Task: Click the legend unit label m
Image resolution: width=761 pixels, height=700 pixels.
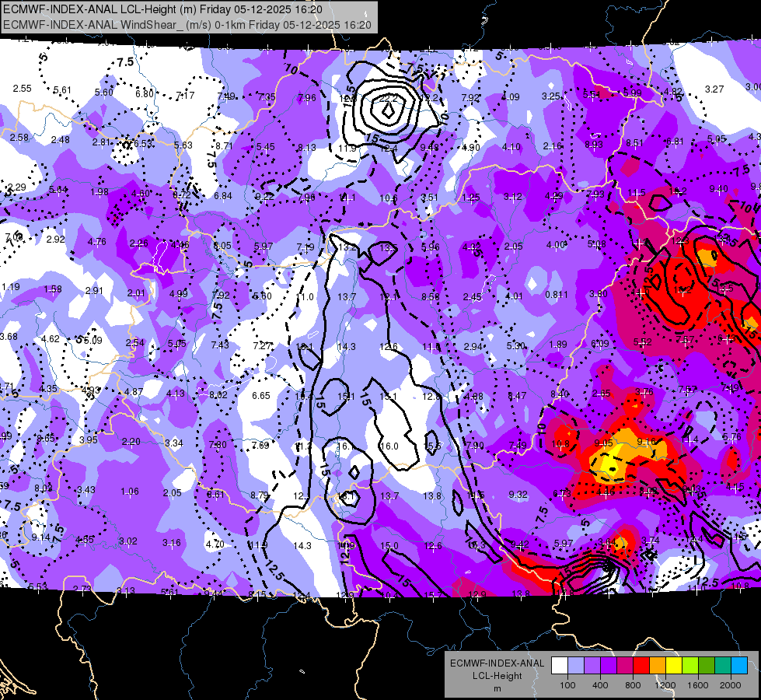Action: (x=497, y=688)
